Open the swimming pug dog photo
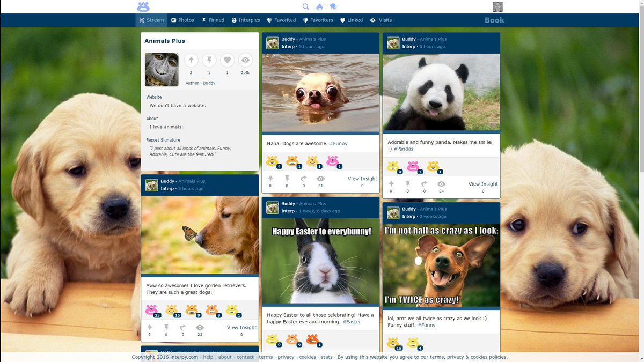644x362 pixels. pyautogui.click(x=320, y=93)
